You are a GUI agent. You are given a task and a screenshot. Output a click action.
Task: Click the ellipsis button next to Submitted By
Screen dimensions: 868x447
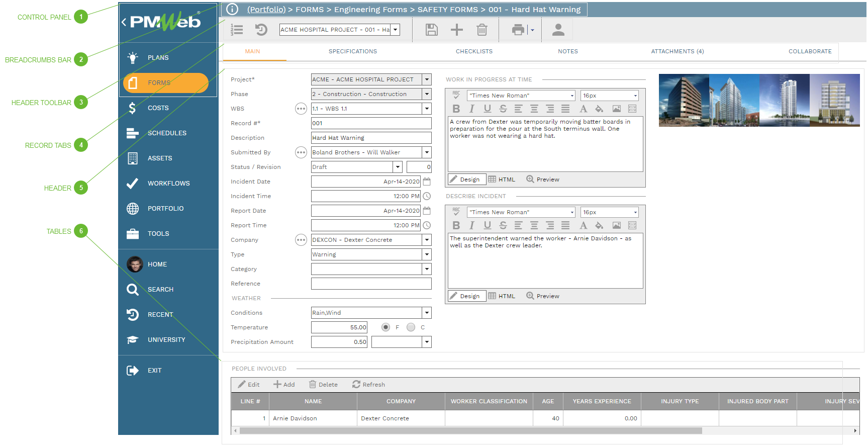(301, 152)
